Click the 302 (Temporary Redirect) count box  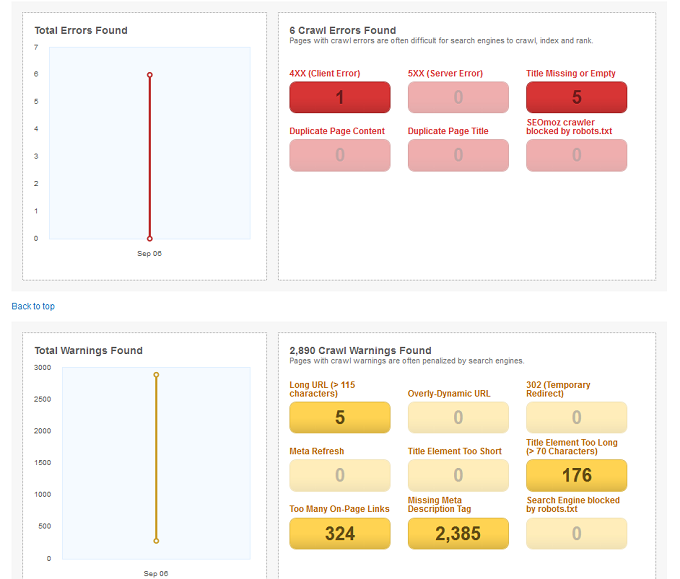coord(576,417)
